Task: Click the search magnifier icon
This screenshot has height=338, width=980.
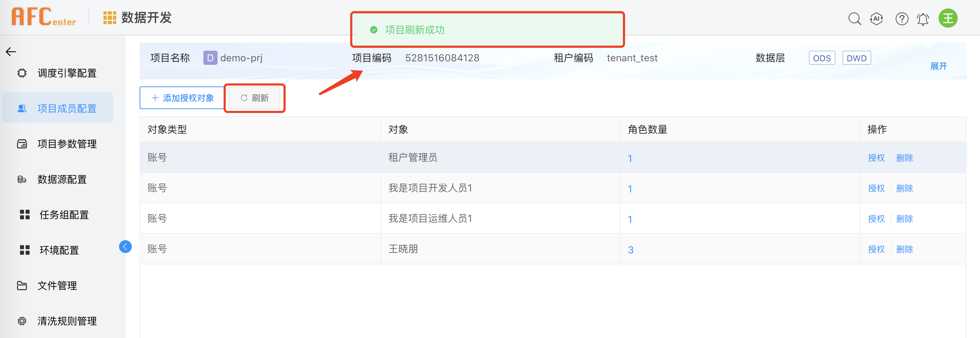Action: (x=855, y=18)
